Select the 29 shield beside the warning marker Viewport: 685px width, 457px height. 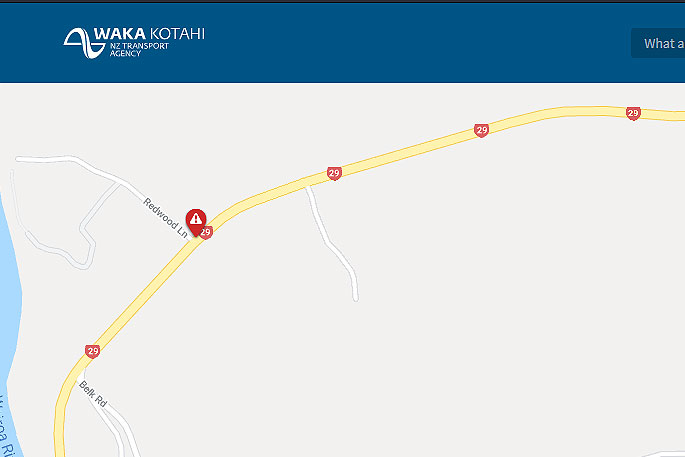coord(208,232)
